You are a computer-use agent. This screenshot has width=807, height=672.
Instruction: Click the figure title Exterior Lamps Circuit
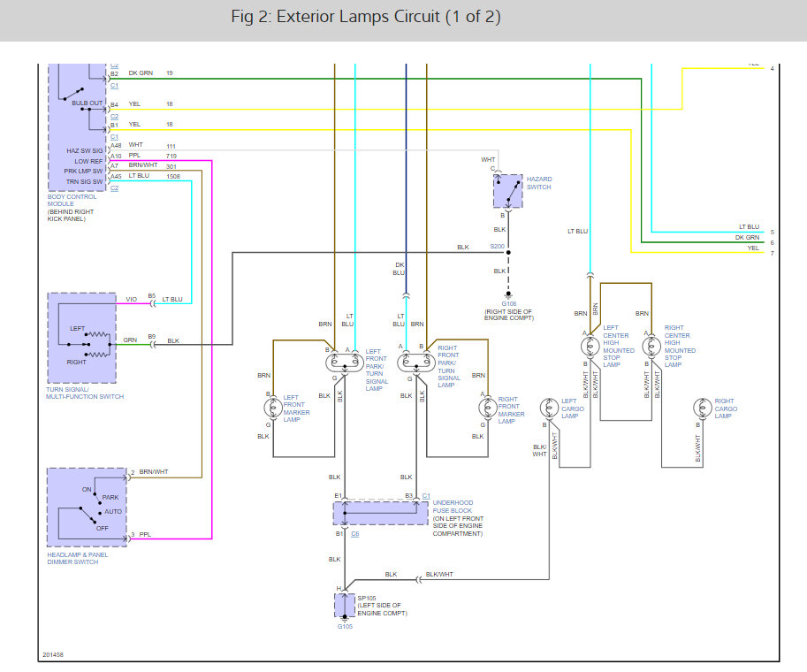click(x=366, y=17)
